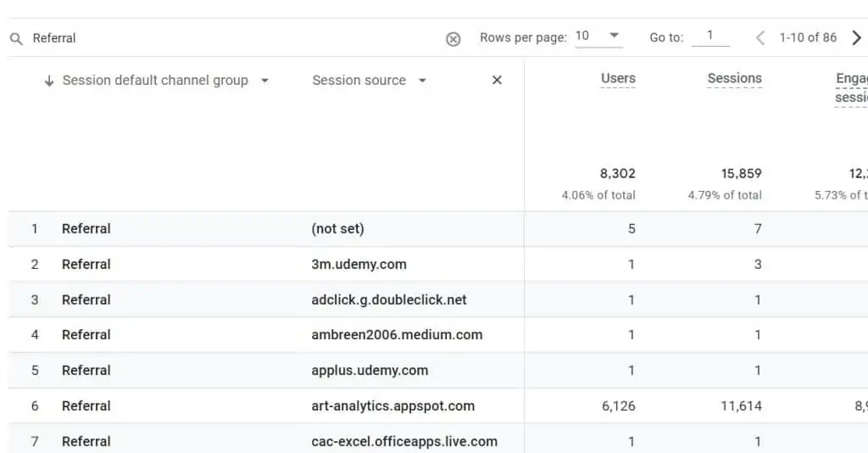Select the 3m.udemy.com source cell

tap(359, 264)
